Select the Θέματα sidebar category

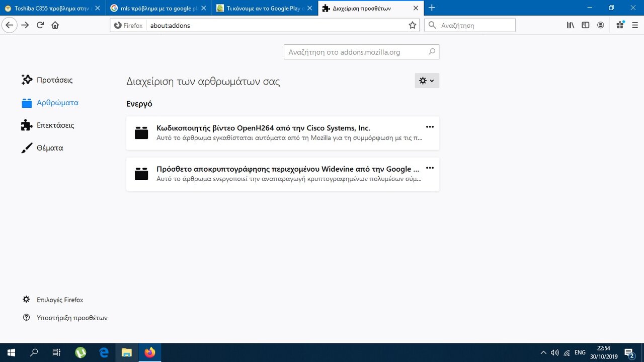pos(42,148)
